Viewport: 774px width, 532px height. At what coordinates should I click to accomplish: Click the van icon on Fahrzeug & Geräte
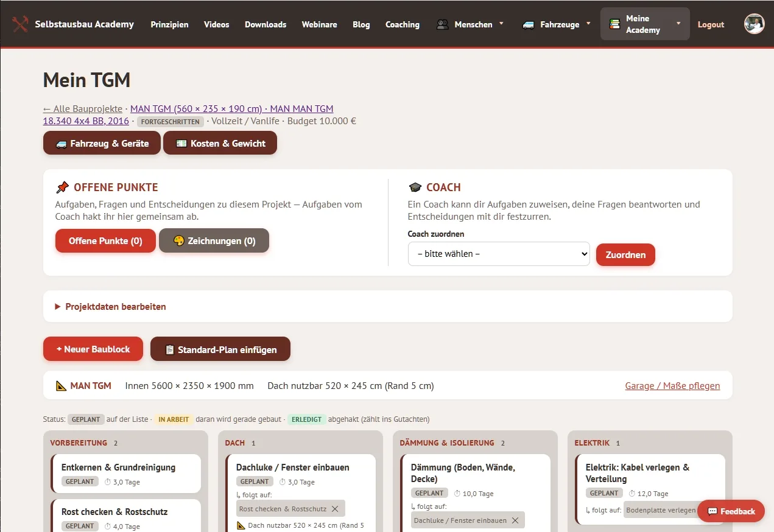61,144
